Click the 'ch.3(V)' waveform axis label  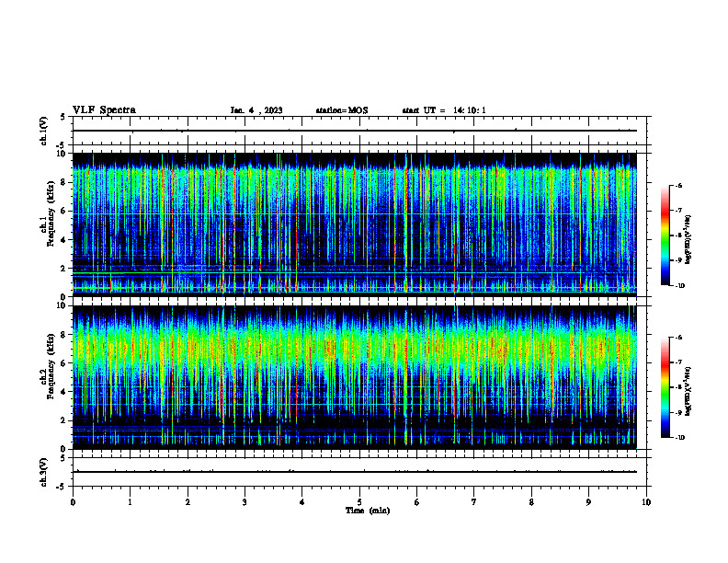[x=44, y=472]
